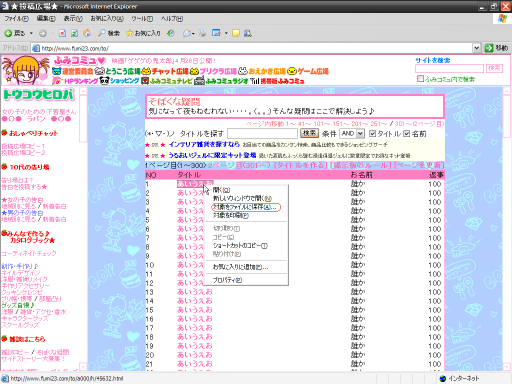Open the 編集(E) menu
This screenshot has height=384, width=512.
point(46,19)
